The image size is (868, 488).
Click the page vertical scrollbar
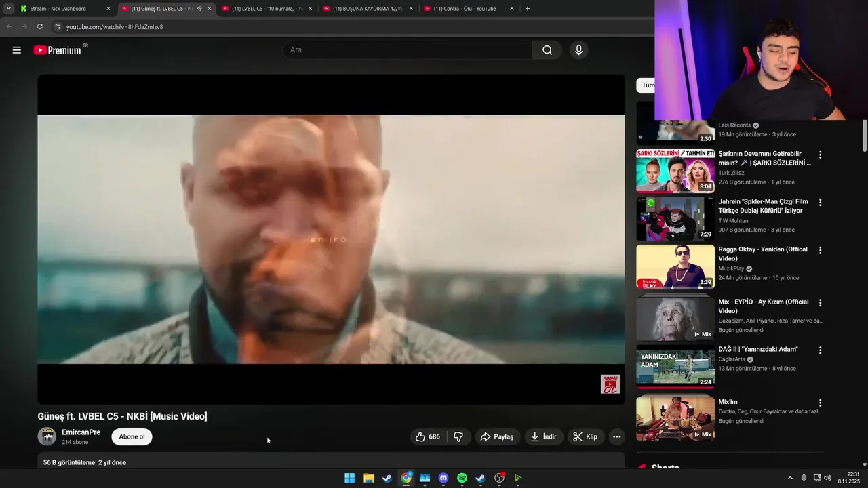865,136
